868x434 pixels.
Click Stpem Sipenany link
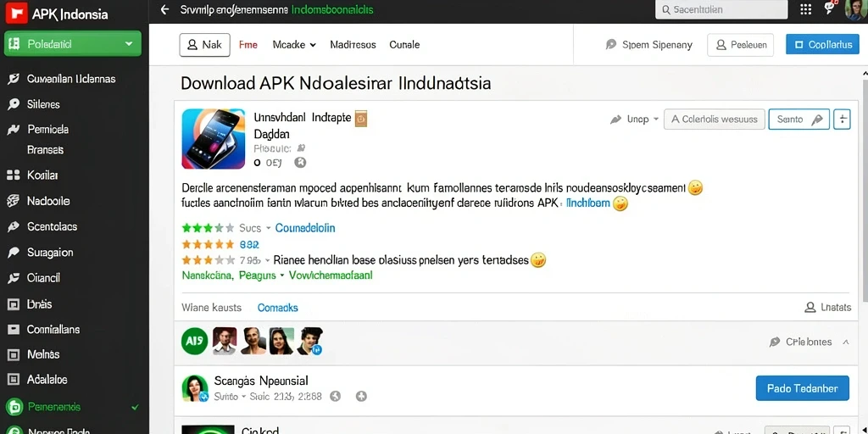649,45
